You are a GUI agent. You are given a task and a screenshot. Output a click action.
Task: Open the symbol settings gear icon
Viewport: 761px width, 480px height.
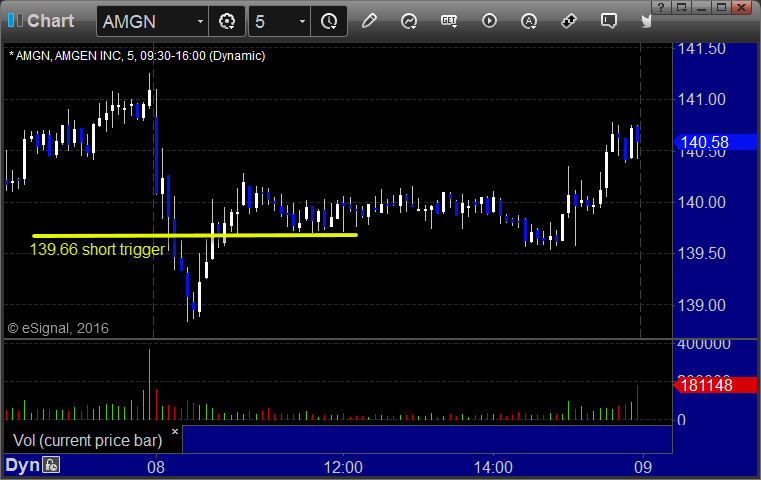pos(227,21)
